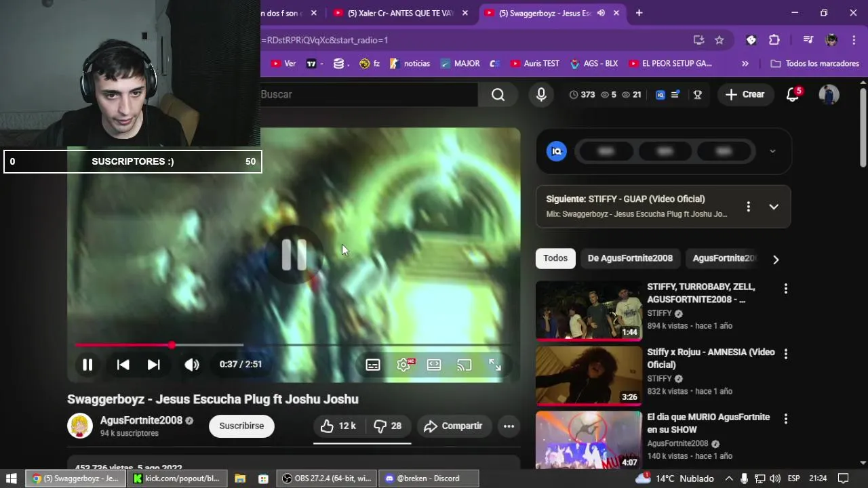Viewport: 868px width, 488px height.
Task: Open Chrome media controls icon
Action: (808, 40)
